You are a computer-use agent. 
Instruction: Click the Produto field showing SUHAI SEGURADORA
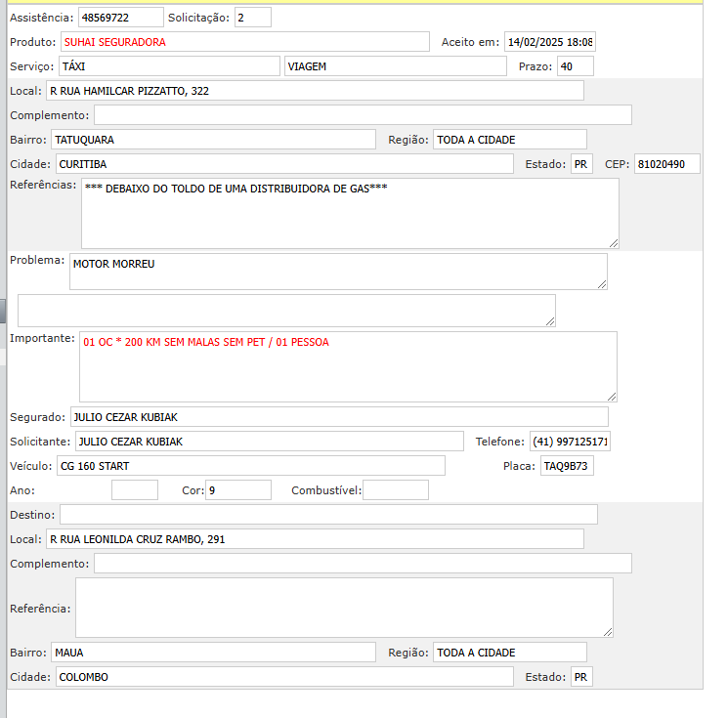244,42
